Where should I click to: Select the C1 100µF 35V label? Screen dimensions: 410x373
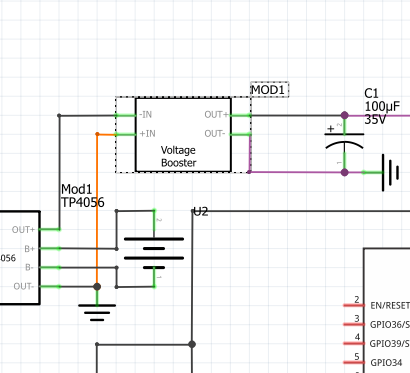[x=382, y=106]
